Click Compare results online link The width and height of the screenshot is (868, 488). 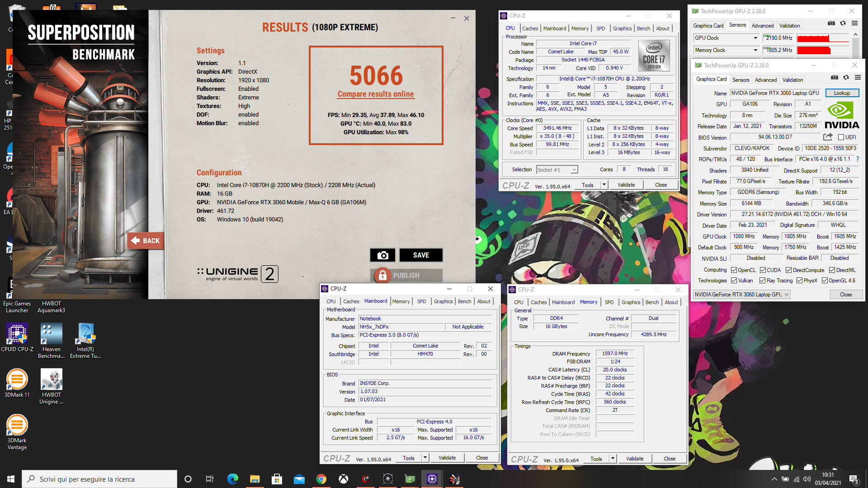tap(376, 94)
